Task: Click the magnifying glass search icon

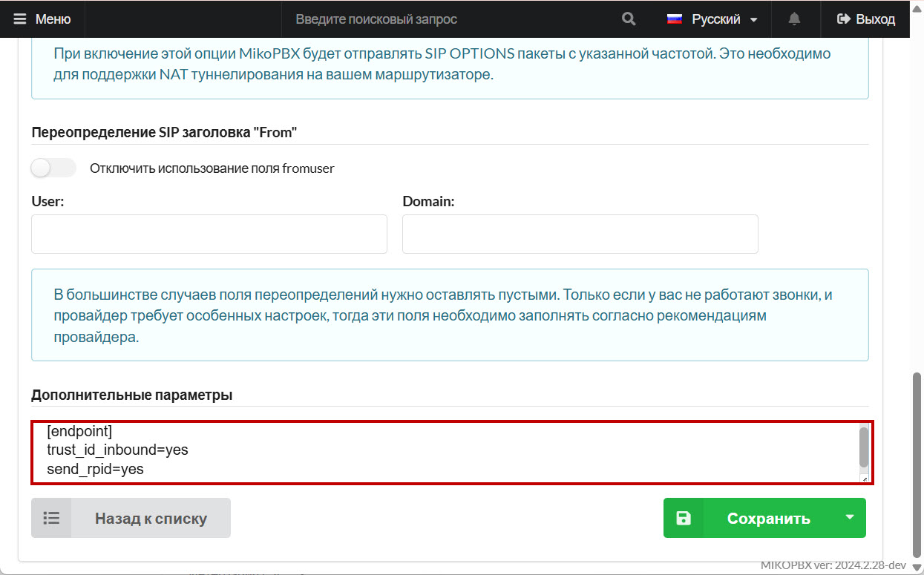Action: pyautogui.click(x=629, y=19)
